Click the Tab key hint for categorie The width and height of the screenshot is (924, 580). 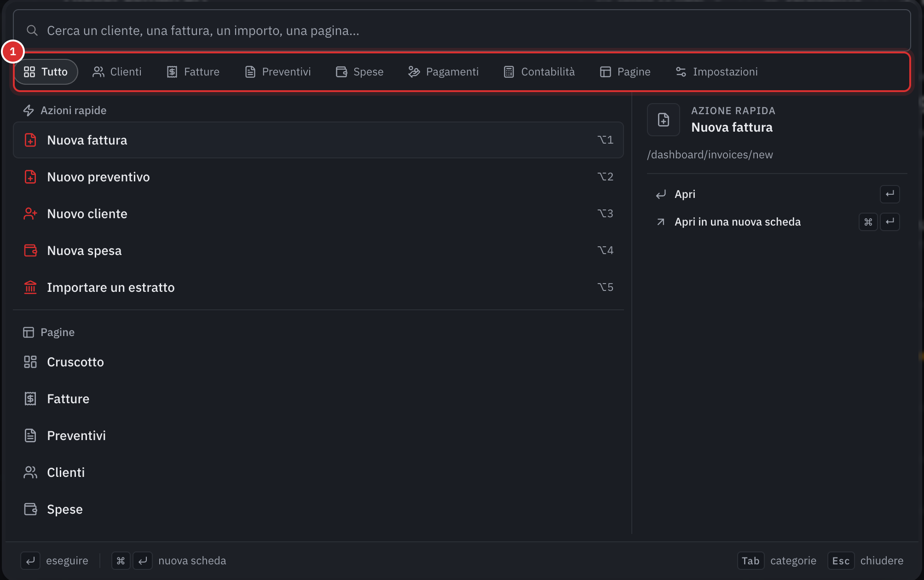pyautogui.click(x=751, y=561)
